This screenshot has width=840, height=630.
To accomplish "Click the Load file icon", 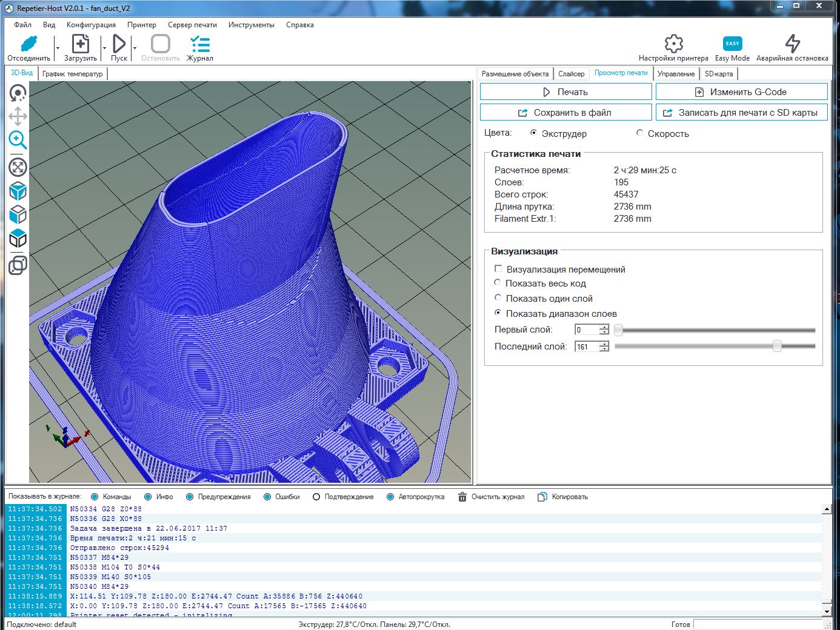I will coord(80,44).
